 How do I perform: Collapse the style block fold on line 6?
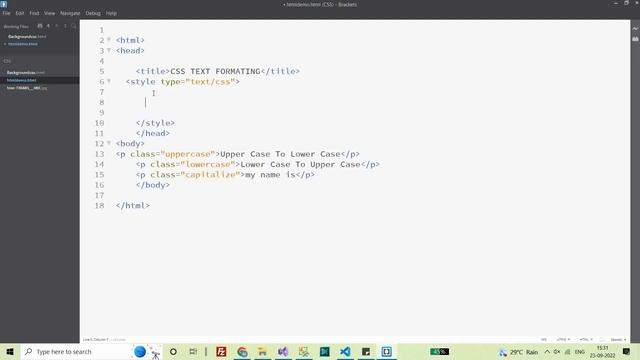(x=109, y=81)
